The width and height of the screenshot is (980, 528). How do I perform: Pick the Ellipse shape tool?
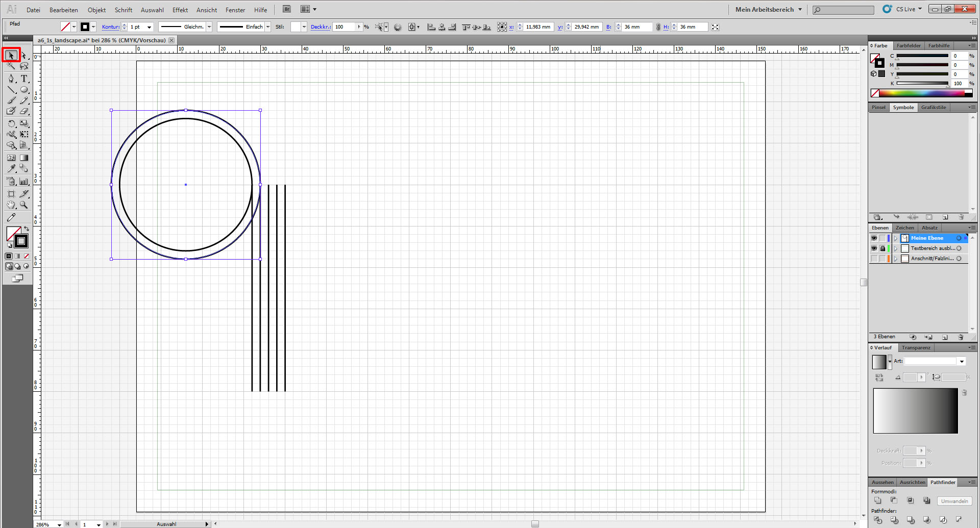pos(24,90)
